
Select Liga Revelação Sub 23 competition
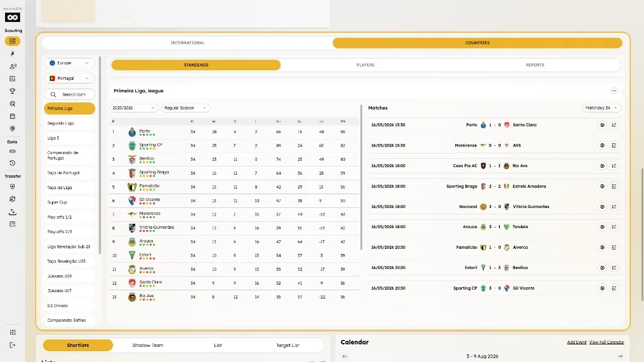pos(69,246)
